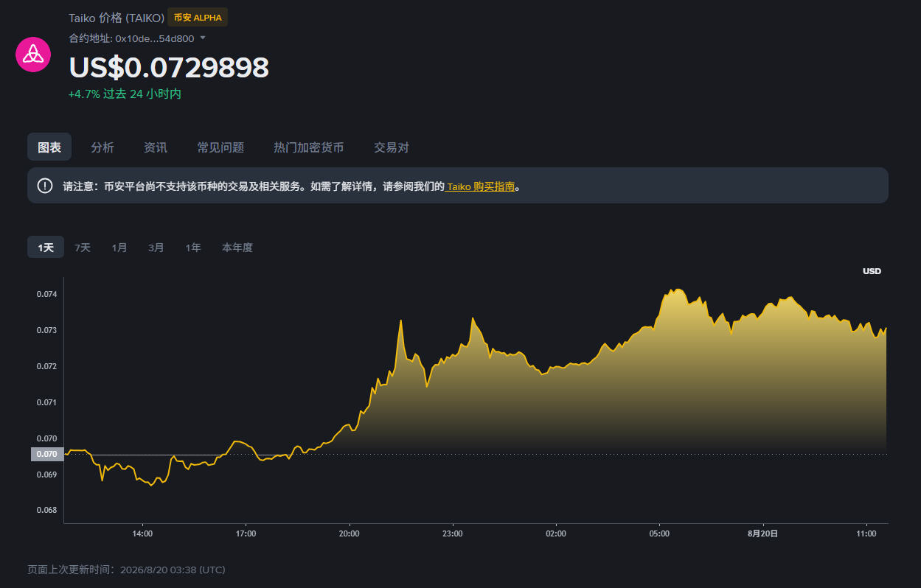921x588 pixels.
Task: Switch to the 分析 tab
Action: (x=102, y=147)
